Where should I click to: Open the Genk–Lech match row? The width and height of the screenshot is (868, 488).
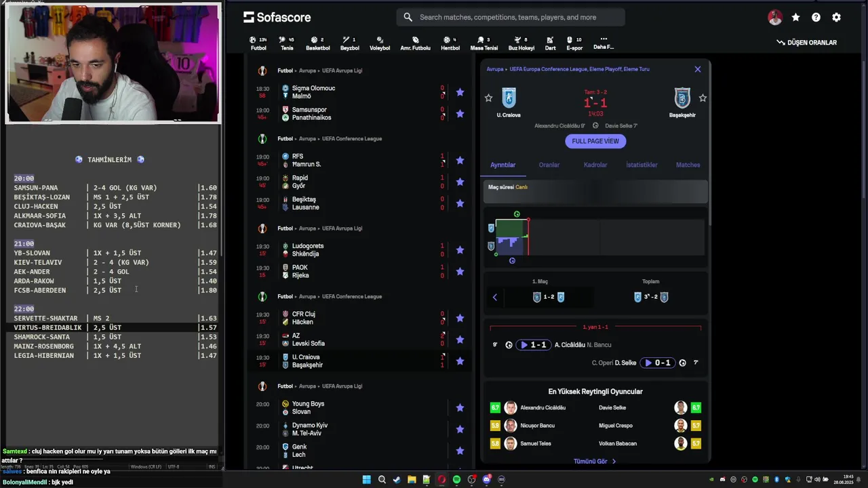359,451
